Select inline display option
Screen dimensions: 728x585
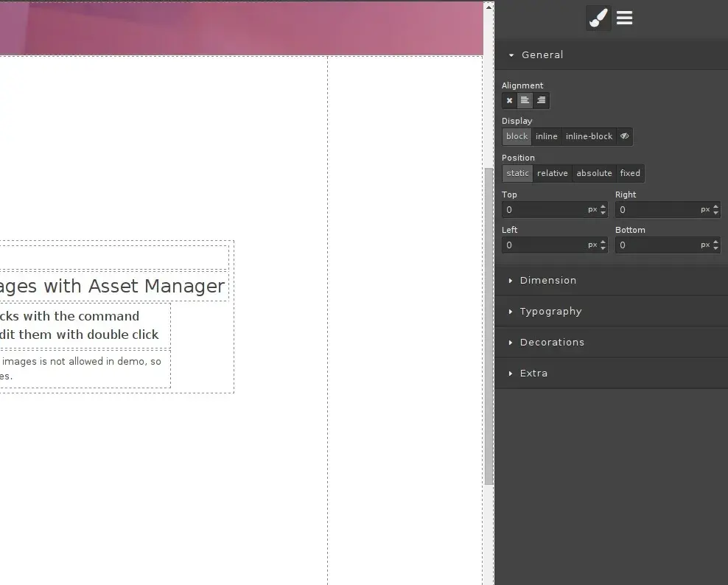point(547,136)
